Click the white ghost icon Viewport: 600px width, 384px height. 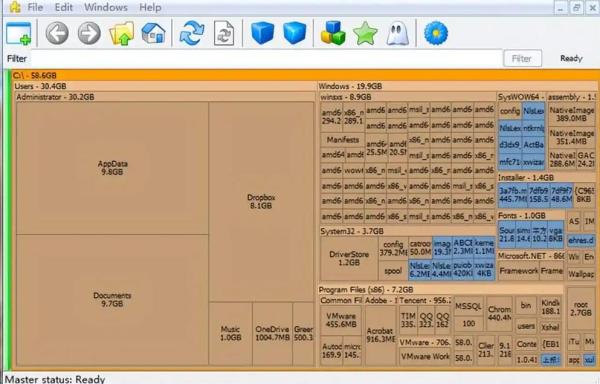(x=398, y=34)
